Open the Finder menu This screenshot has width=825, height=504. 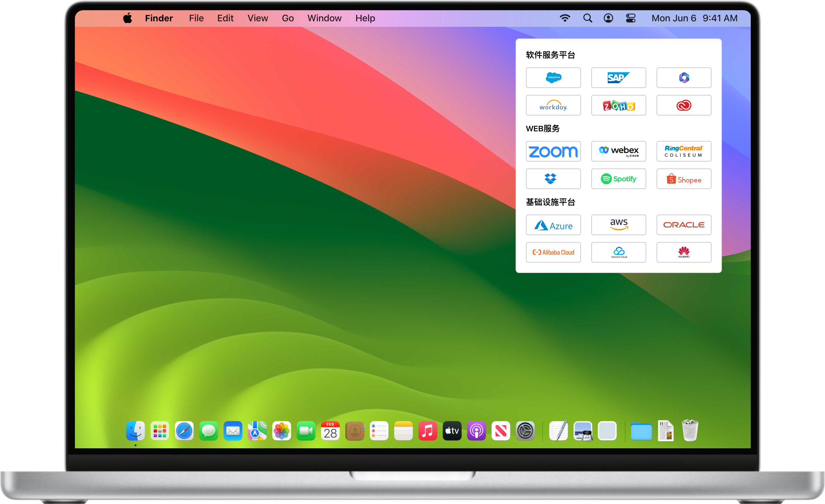[x=159, y=18]
